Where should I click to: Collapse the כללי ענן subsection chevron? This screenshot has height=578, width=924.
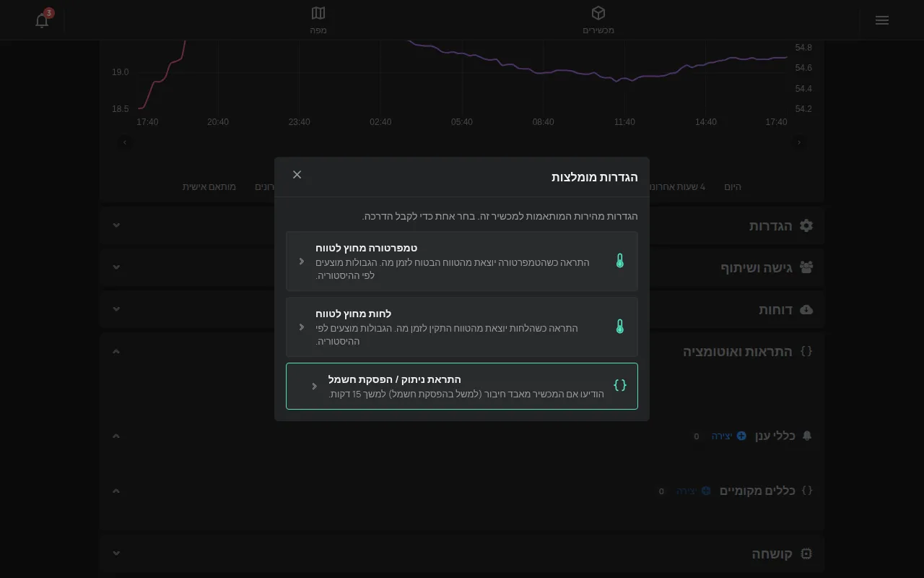click(116, 436)
